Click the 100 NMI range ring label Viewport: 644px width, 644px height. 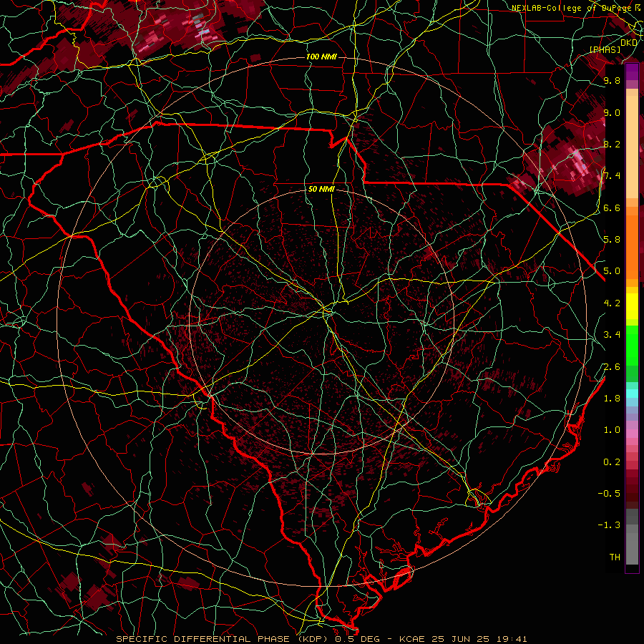pyautogui.click(x=321, y=57)
